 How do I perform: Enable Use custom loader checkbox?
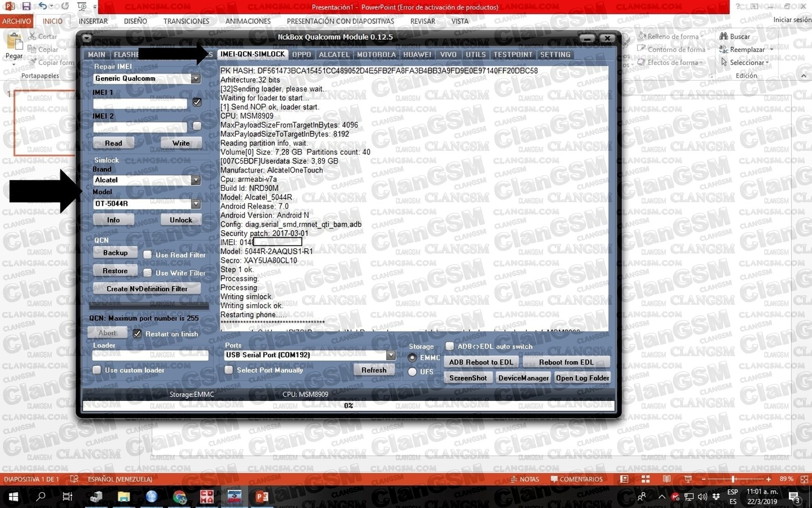point(97,370)
